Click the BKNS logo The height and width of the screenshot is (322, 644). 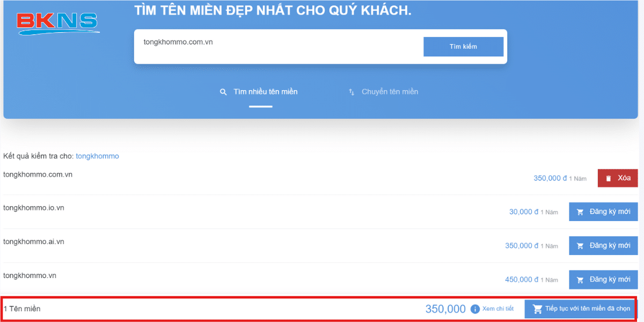[x=57, y=24]
